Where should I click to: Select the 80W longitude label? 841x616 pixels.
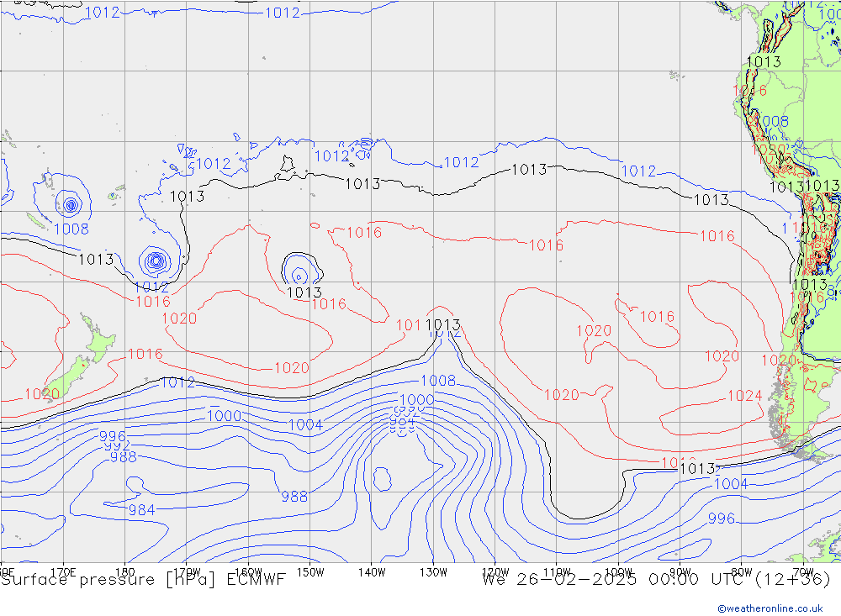(x=742, y=572)
